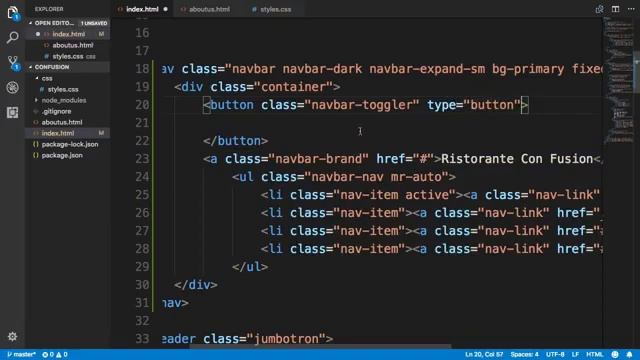Click the "nav-item active" class value
640x360 pixels.
[x=394, y=195]
